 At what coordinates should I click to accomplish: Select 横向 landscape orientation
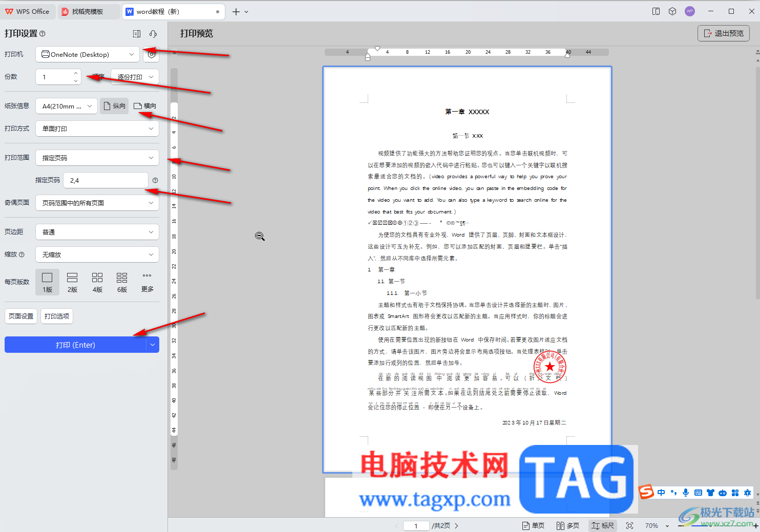[145, 106]
